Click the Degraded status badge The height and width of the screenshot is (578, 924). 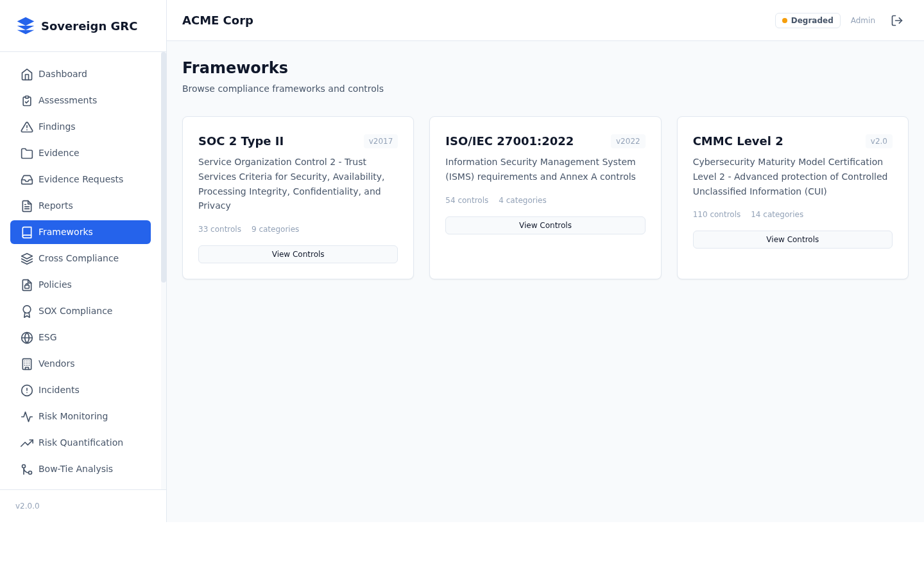(x=807, y=20)
